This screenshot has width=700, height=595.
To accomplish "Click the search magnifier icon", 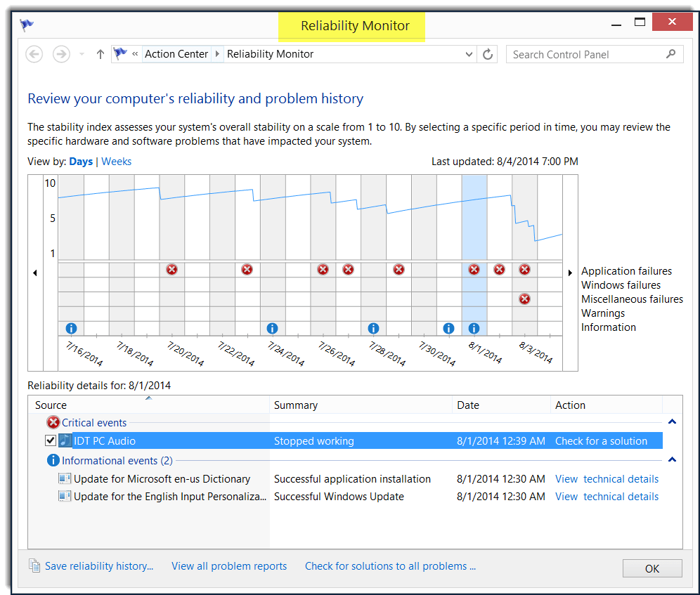I will pos(673,54).
